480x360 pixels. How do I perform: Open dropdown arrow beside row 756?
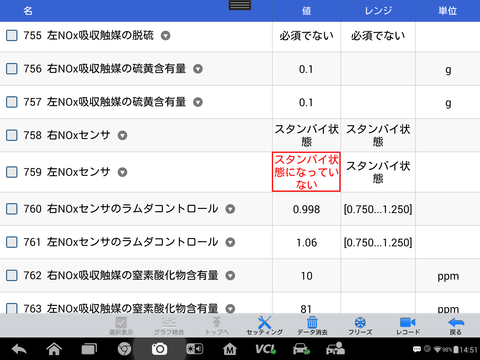click(198, 69)
